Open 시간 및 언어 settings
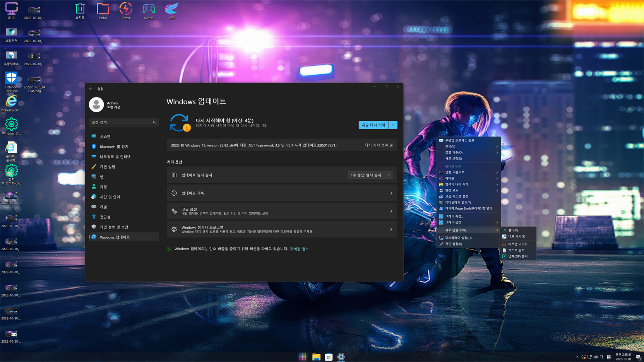 pyautogui.click(x=124, y=197)
